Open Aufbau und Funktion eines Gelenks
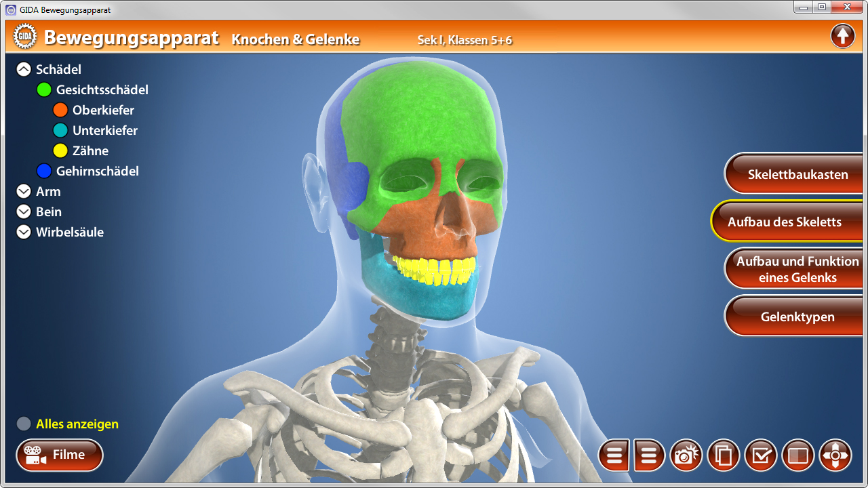 (x=797, y=269)
